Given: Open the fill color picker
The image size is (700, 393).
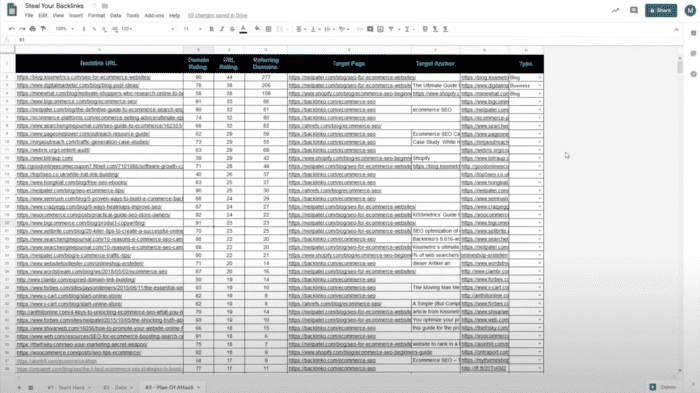Looking at the screenshot, I should pos(258,29).
